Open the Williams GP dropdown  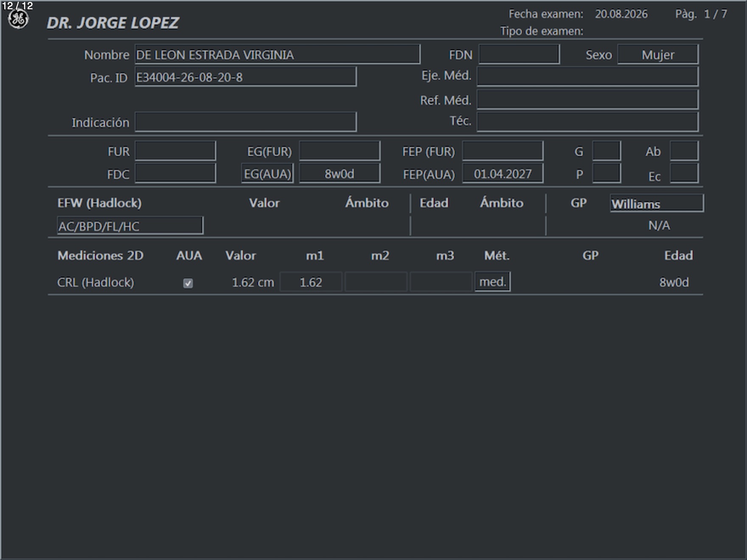tap(657, 203)
